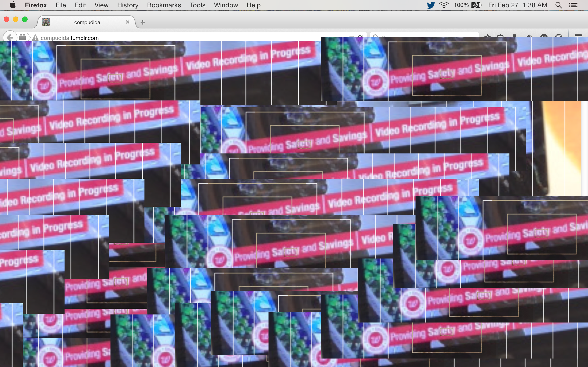Open the Wi-Fi status menu
588x367 pixels.
444,5
